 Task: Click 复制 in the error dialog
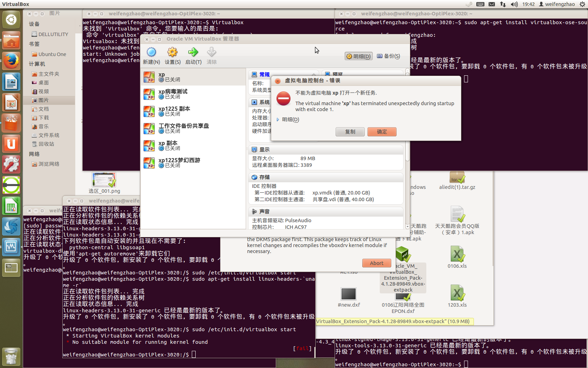pyautogui.click(x=350, y=132)
